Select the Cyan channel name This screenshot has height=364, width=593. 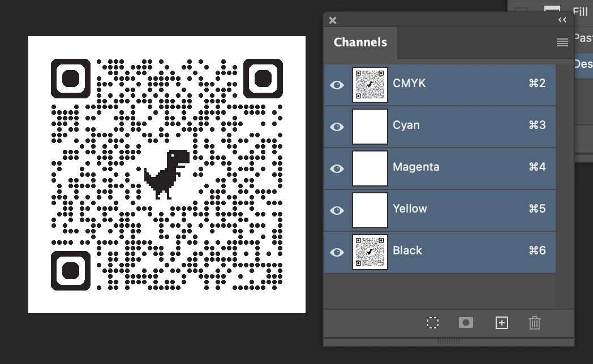(406, 125)
